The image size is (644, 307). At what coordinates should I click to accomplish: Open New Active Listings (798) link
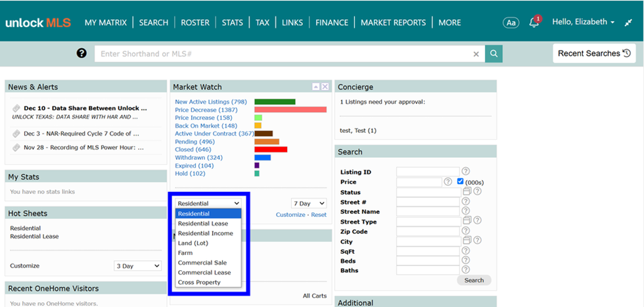[210, 102]
